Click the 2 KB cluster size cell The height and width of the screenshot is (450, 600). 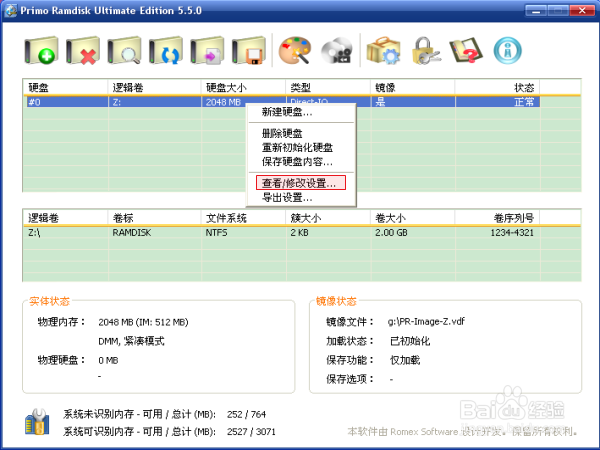click(x=299, y=233)
